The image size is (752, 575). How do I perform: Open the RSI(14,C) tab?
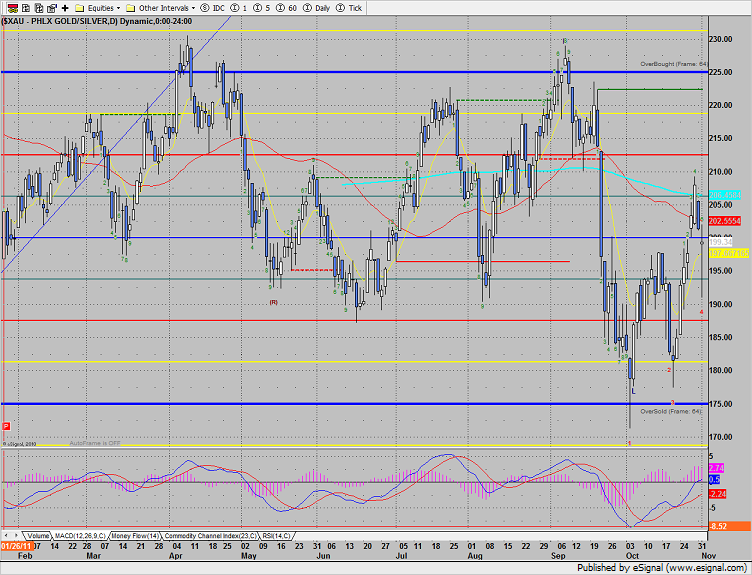pyautogui.click(x=276, y=536)
